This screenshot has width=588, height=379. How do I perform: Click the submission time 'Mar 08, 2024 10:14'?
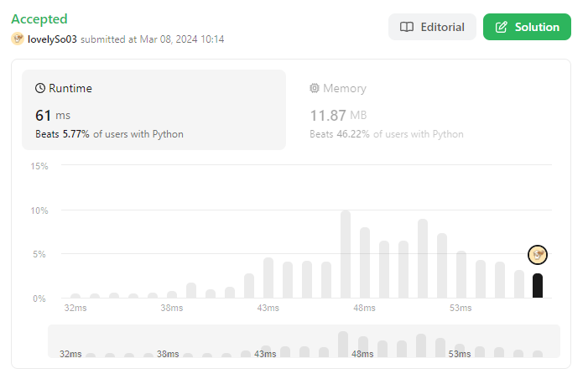182,39
